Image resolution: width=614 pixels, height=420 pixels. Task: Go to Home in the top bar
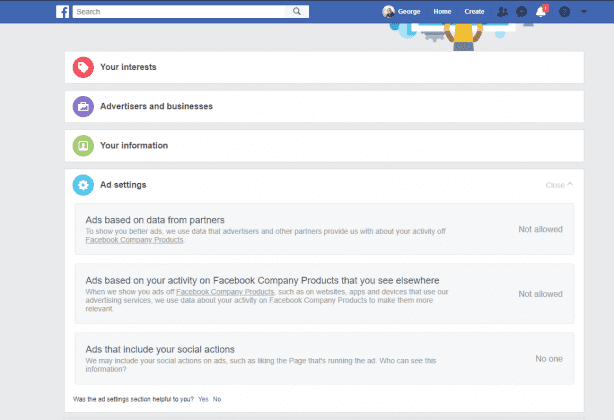click(x=442, y=11)
